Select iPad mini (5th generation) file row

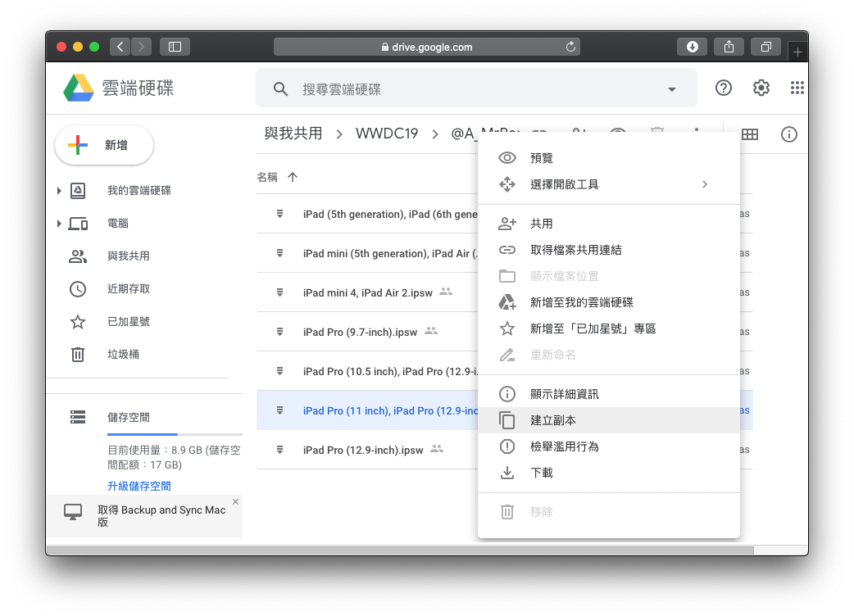point(367,253)
